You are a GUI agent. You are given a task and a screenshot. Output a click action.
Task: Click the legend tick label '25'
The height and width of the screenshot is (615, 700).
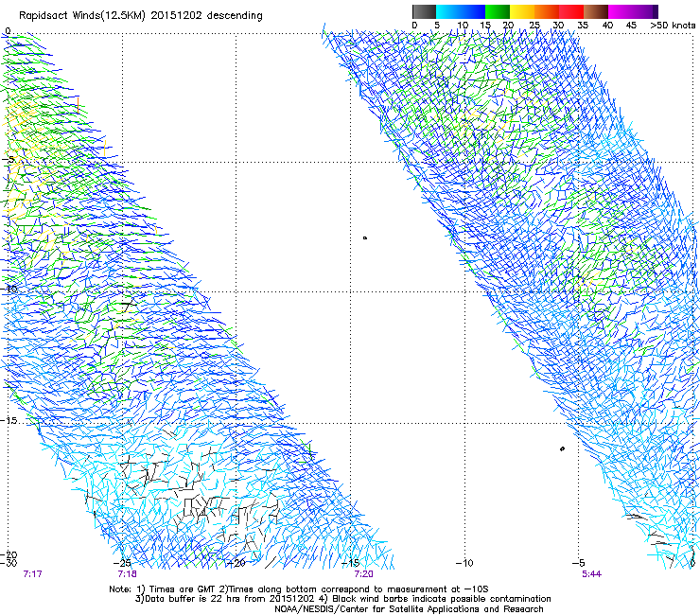534,25
